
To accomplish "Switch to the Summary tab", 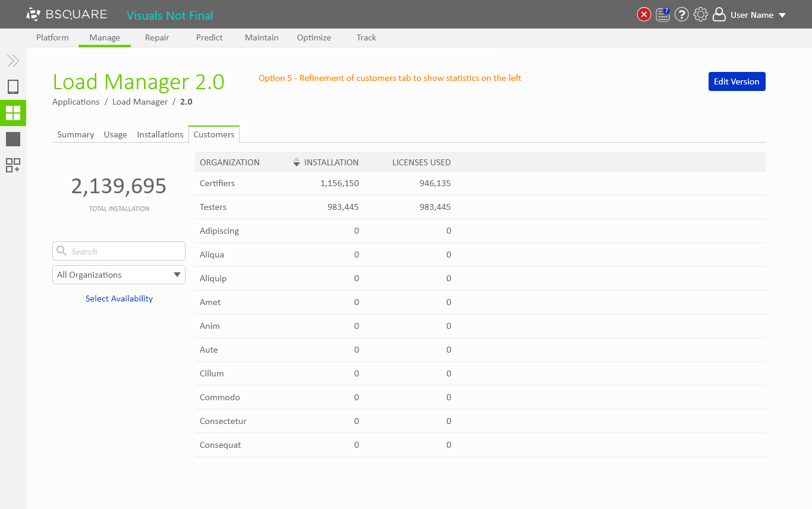I will click(75, 134).
